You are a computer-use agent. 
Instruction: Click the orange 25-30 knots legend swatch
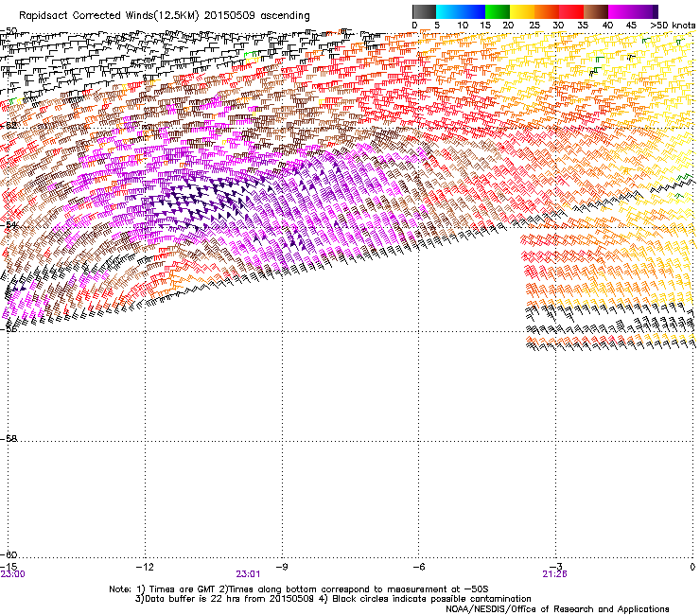pos(547,11)
